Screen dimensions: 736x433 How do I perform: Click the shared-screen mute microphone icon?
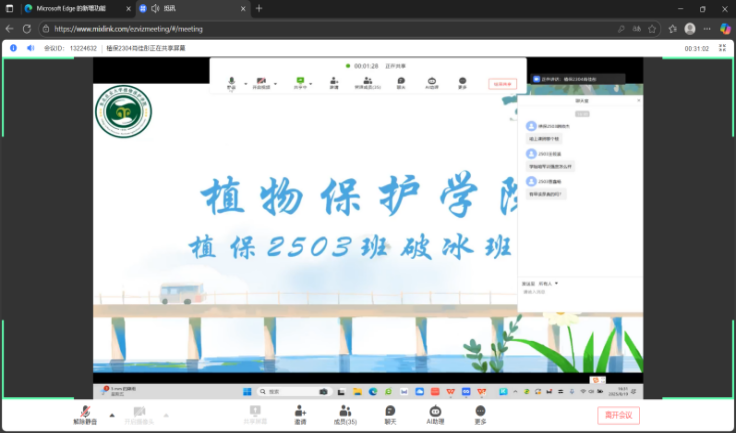pos(231,81)
